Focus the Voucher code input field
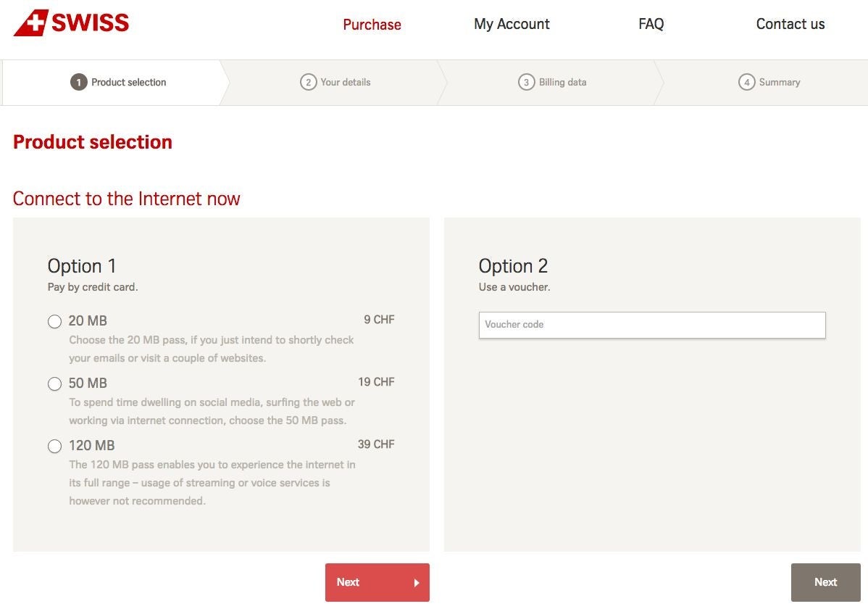 click(652, 325)
